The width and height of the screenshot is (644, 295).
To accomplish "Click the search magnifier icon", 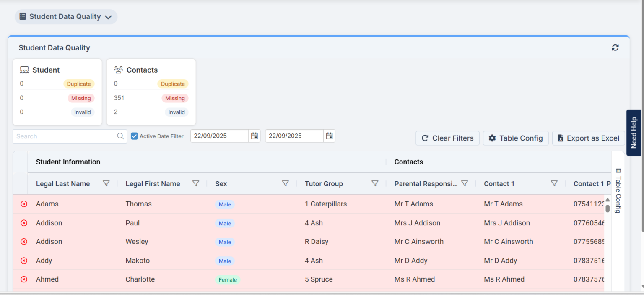I will coord(120,136).
